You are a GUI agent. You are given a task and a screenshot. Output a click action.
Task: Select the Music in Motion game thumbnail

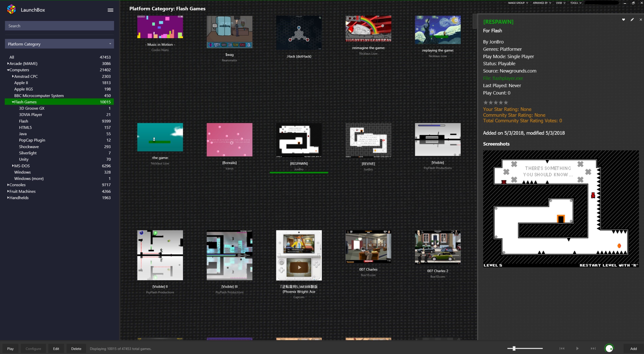(x=160, y=27)
